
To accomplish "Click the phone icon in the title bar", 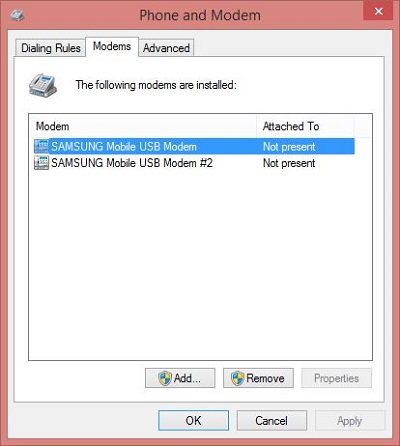I will coord(16,15).
